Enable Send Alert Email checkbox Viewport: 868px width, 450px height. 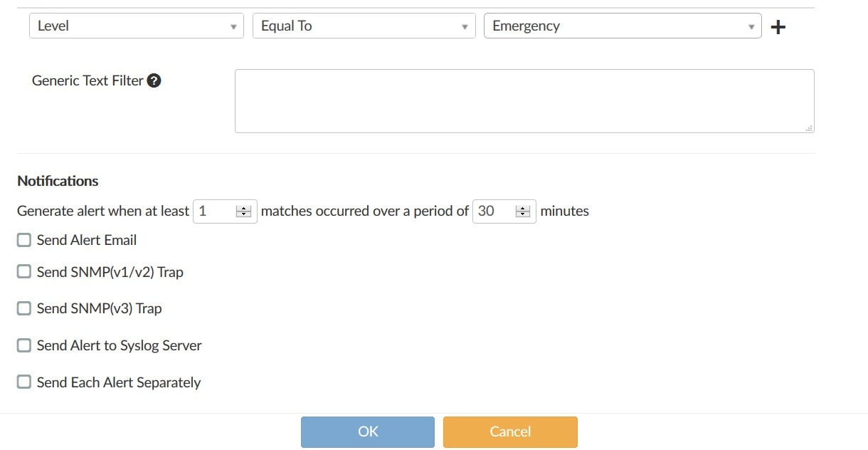click(24, 240)
